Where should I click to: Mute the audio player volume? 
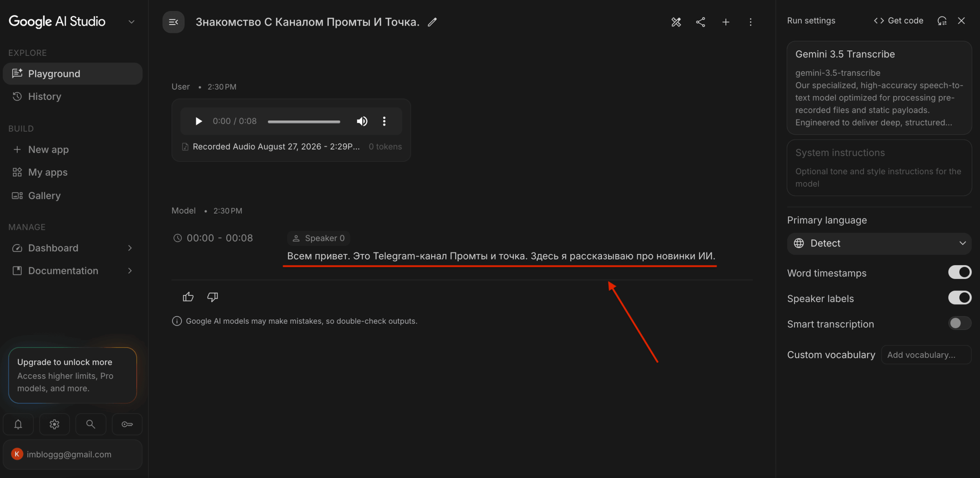[362, 121]
